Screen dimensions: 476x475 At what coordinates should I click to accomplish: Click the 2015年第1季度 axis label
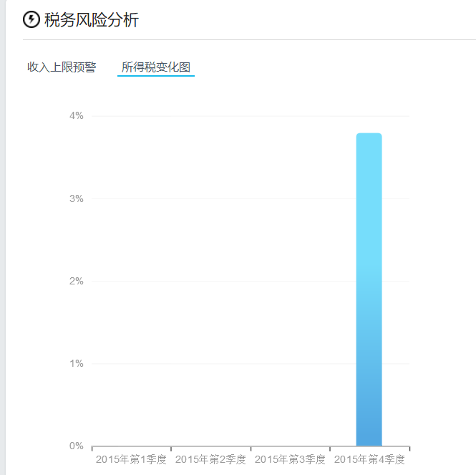pyautogui.click(x=131, y=459)
